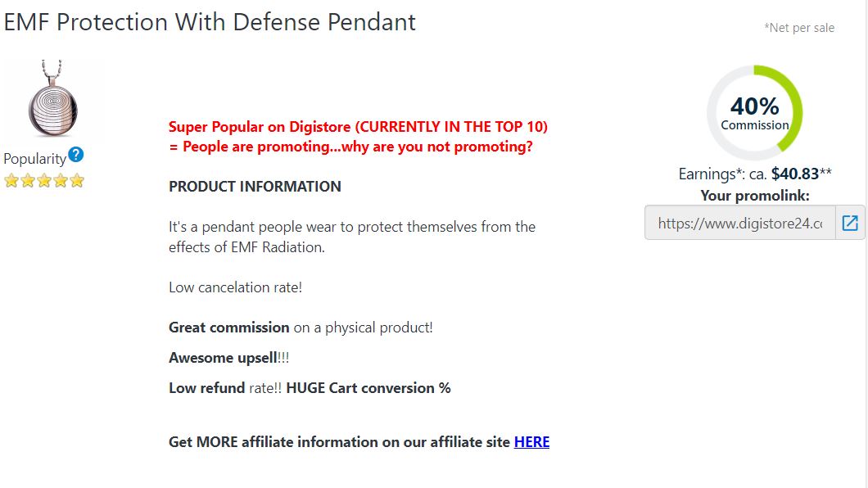
Task: Click the third popularity star
Action: pos(44,181)
